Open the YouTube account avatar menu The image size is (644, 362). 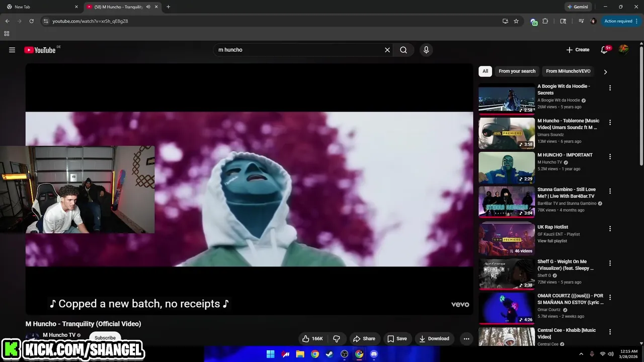point(623,49)
